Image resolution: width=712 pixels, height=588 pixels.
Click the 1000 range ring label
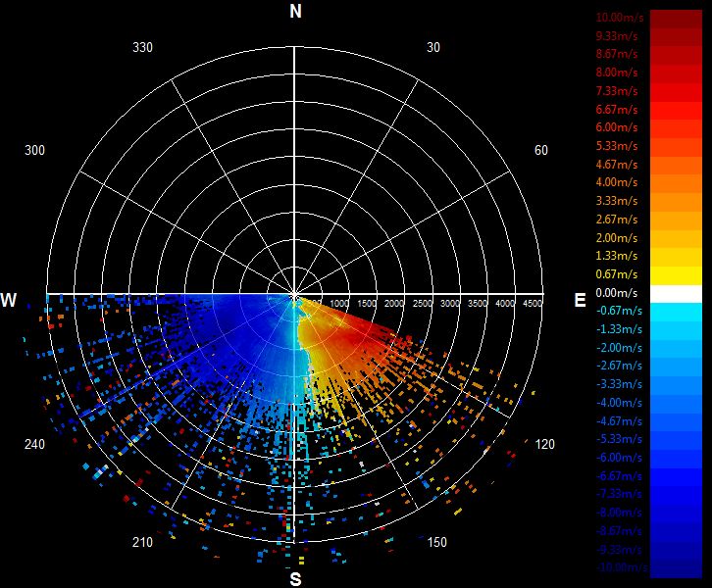[339, 304]
